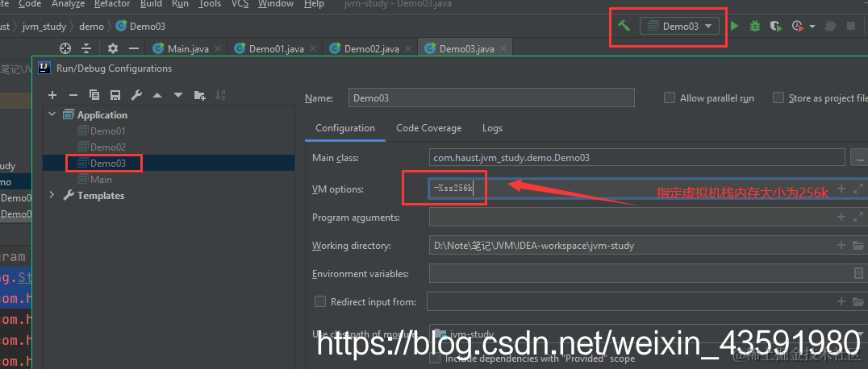
Task: Toggle Store as project file checkbox
Action: [x=778, y=98]
